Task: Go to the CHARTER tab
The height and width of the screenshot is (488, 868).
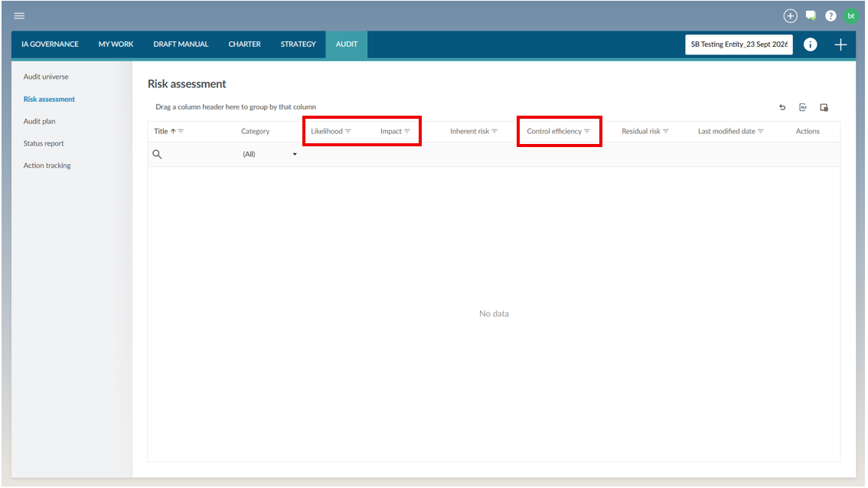Action: [245, 44]
